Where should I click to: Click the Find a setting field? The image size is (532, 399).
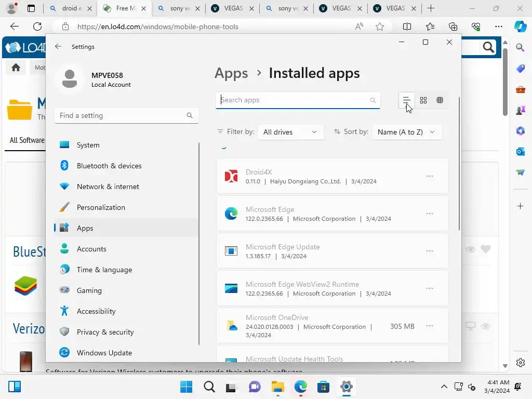click(x=126, y=115)
